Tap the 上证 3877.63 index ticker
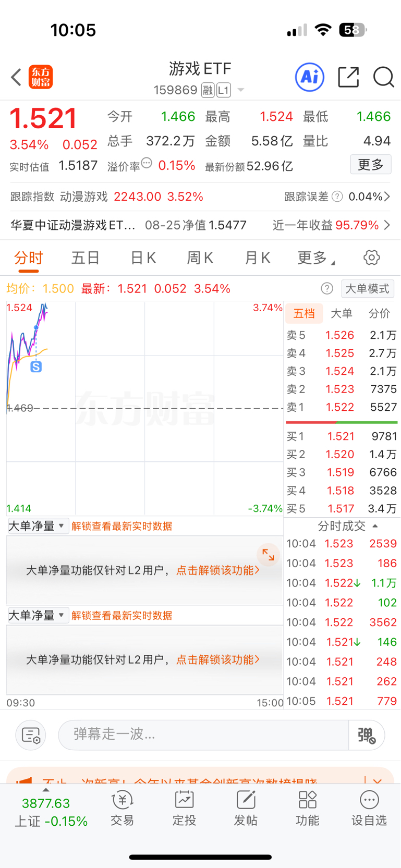Viewport: 401px width, 868px height. 51,812
